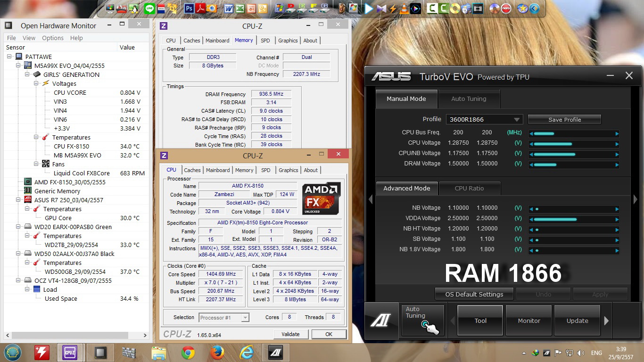Open Adobe Acrobat icon in the dock
This screenshot has height=362, width=644.
coord(200,8)
